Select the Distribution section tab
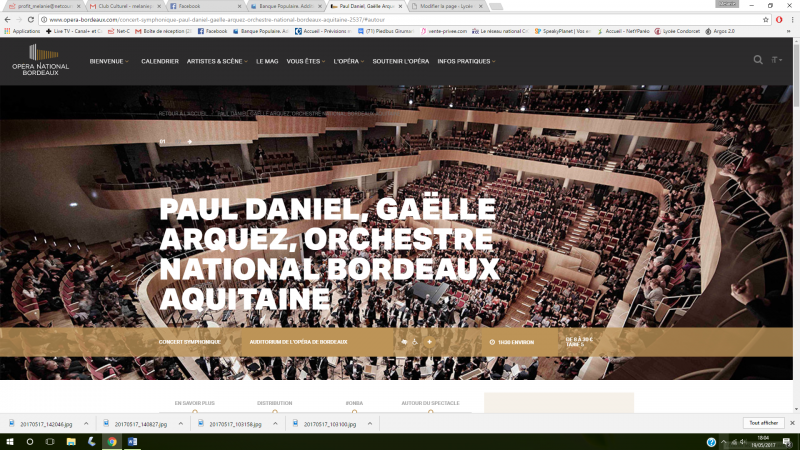Viewport: 800px width, 450px height. (274, 404)
